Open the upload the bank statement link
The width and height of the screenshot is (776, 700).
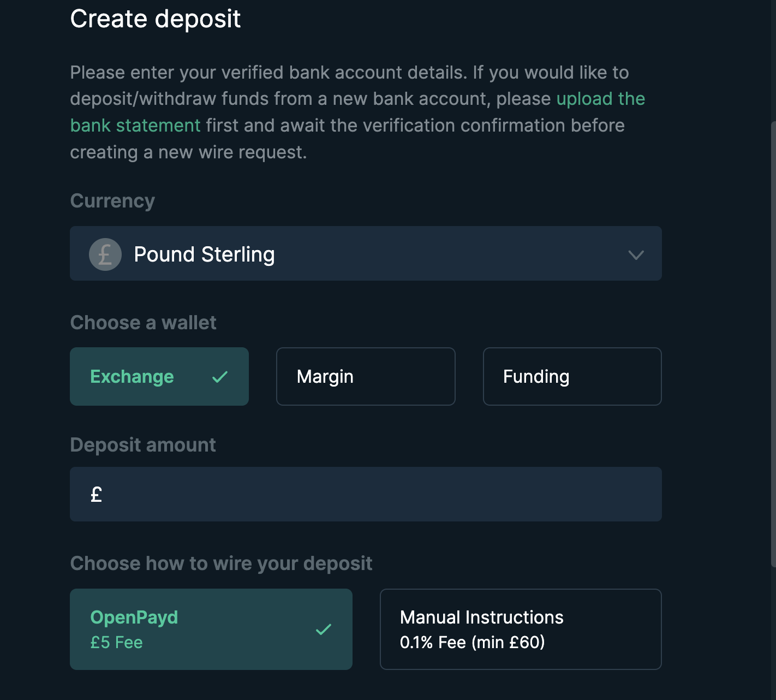click(x=600, y=99)
